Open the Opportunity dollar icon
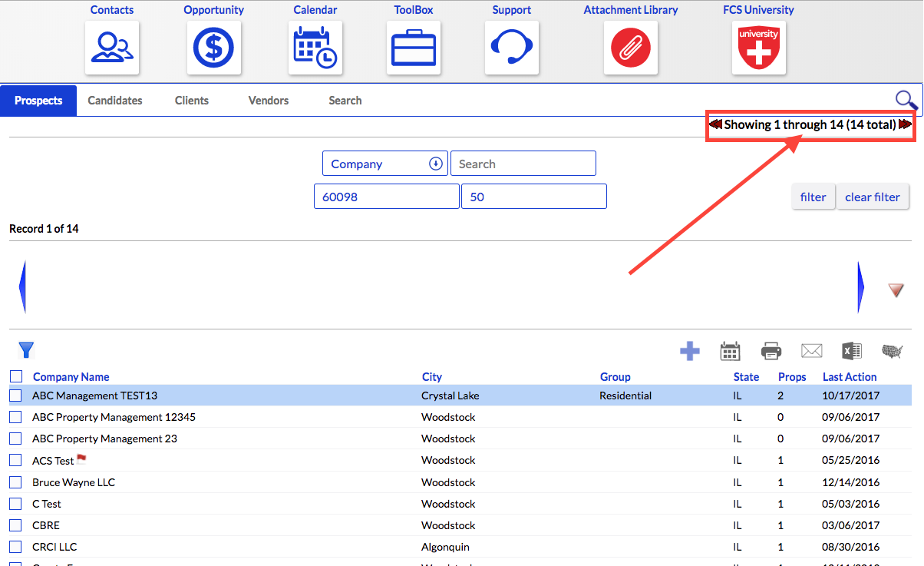 click(x=214, y=48)
